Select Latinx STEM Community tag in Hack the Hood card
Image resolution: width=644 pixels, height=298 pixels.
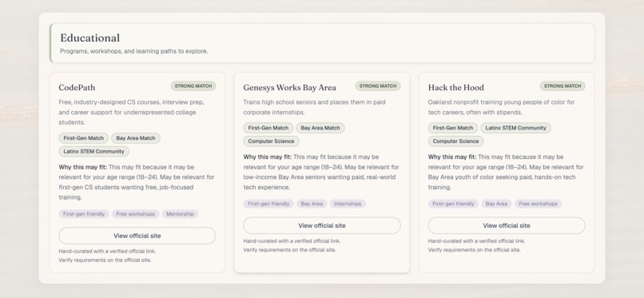pos(516,128)
